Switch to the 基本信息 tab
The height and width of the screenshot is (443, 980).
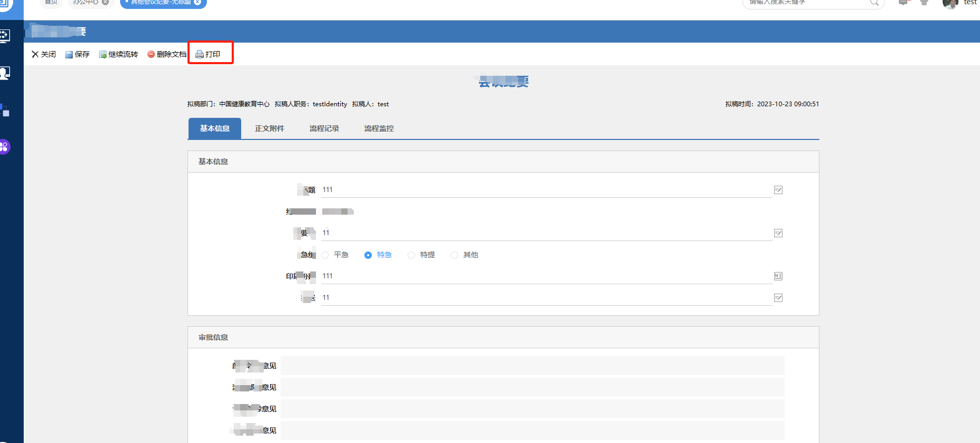(215, 128)
